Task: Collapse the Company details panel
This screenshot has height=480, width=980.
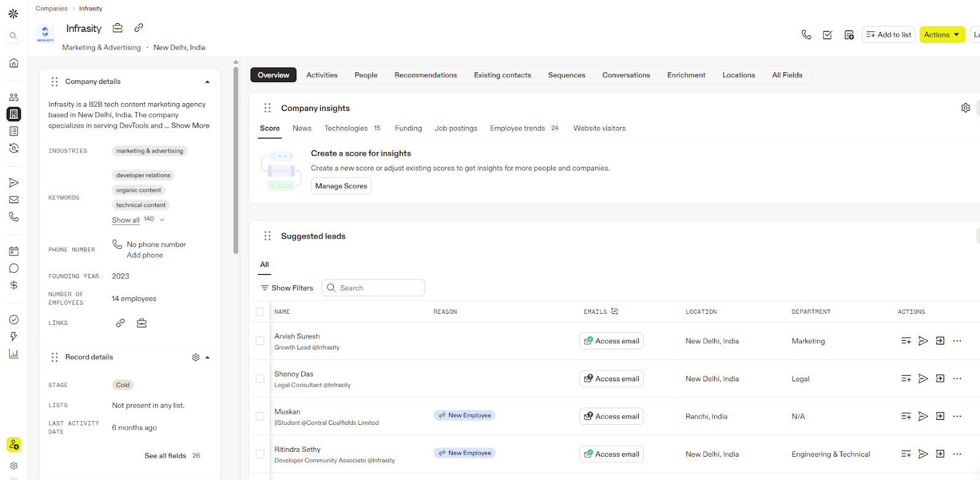Action: tap(207, 82)
